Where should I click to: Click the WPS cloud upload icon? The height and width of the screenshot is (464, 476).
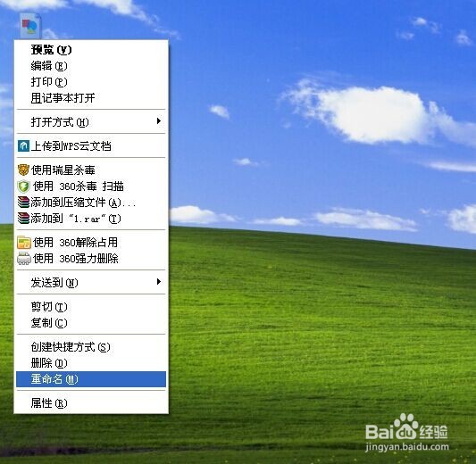[23, 145]
